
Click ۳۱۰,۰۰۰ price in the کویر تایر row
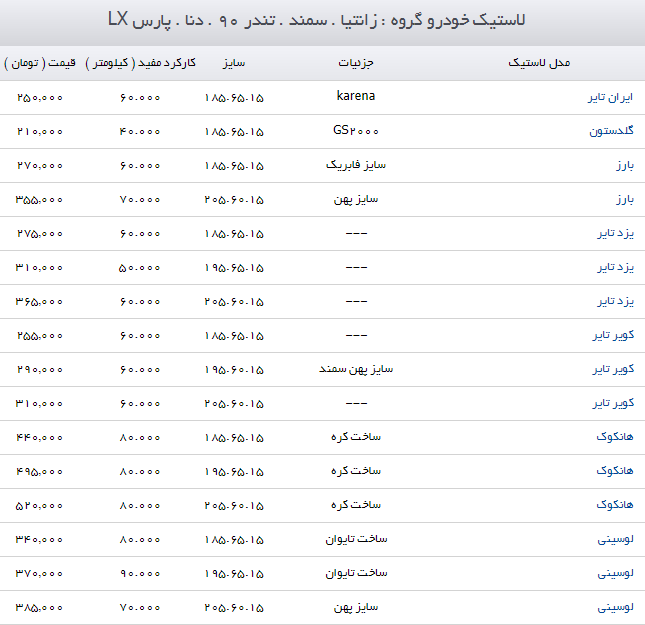39,404
